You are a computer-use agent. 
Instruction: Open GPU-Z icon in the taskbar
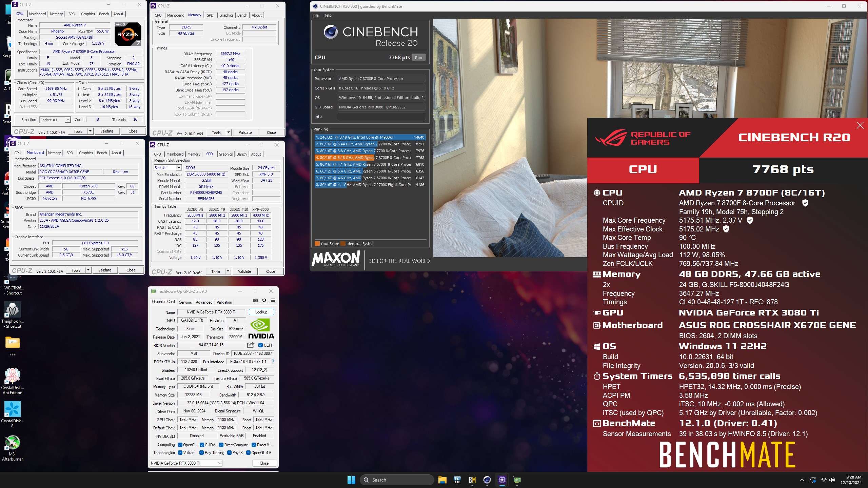tap(517, 480)
